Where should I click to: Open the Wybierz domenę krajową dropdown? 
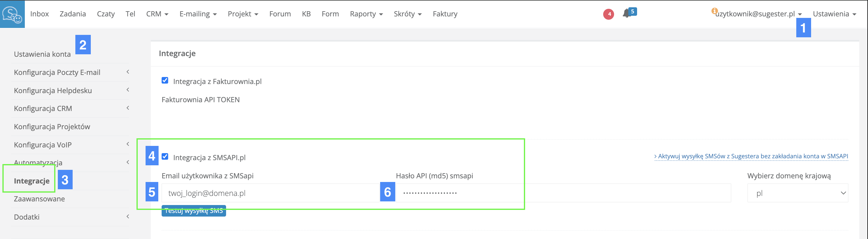797,193
